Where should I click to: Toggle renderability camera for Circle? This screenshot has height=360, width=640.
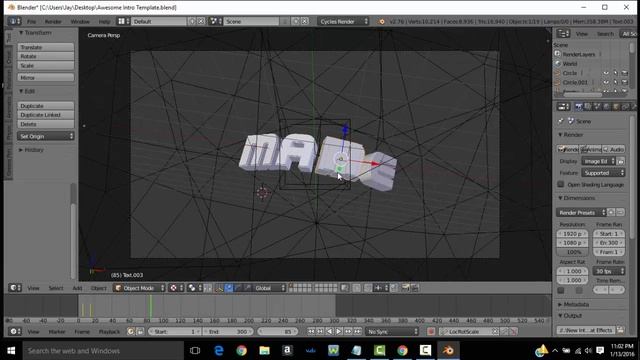624,73
